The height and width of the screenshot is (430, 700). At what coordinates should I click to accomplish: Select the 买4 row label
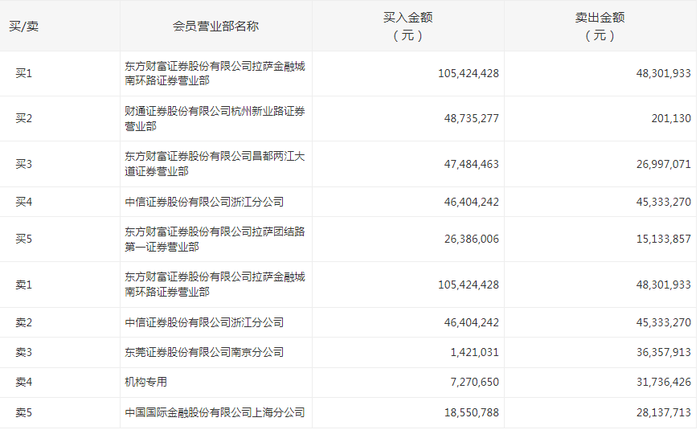[x=24, y=202]
